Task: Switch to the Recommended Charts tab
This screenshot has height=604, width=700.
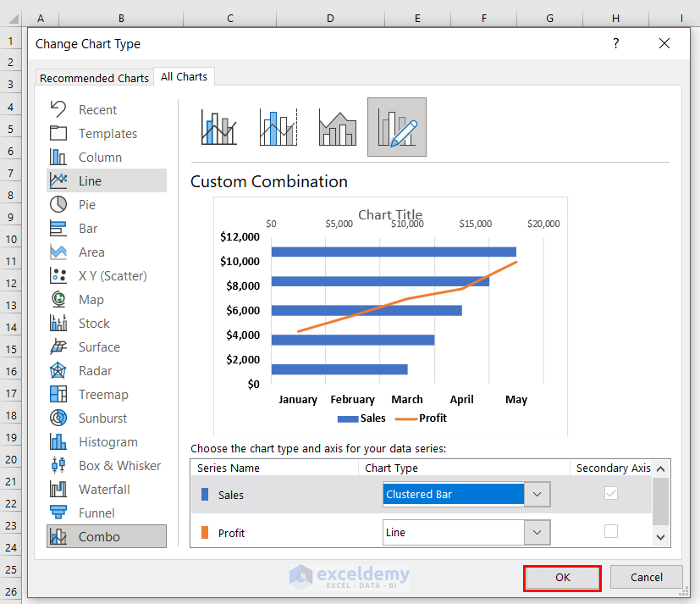Action: click(x=94, y=77)
